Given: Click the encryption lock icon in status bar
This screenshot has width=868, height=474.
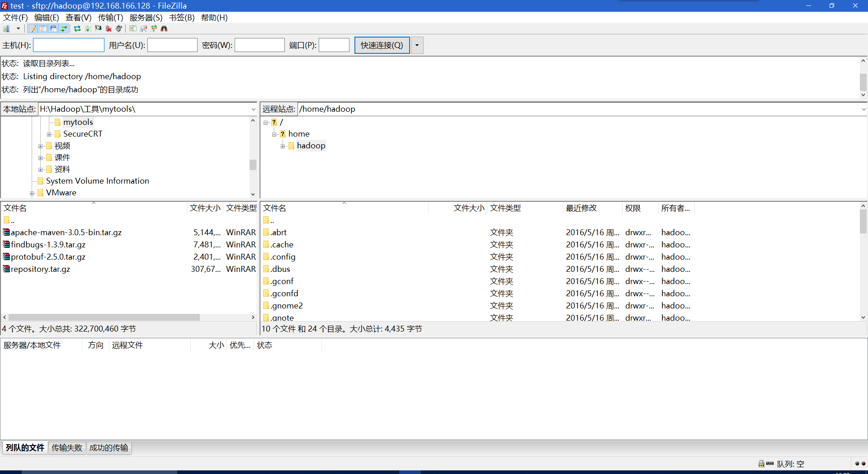Looking at the screenshot, I should pos(761,464).
